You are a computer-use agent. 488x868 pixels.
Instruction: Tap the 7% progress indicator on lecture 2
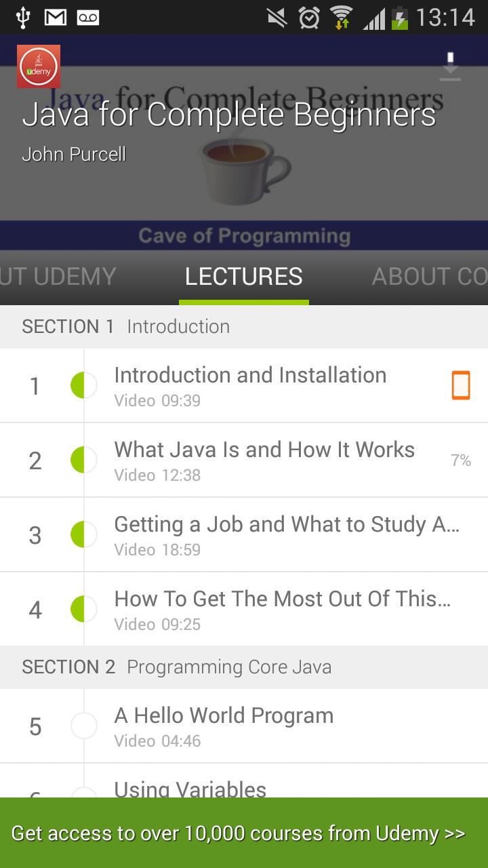pyautogui.click(x=461, y=460)
